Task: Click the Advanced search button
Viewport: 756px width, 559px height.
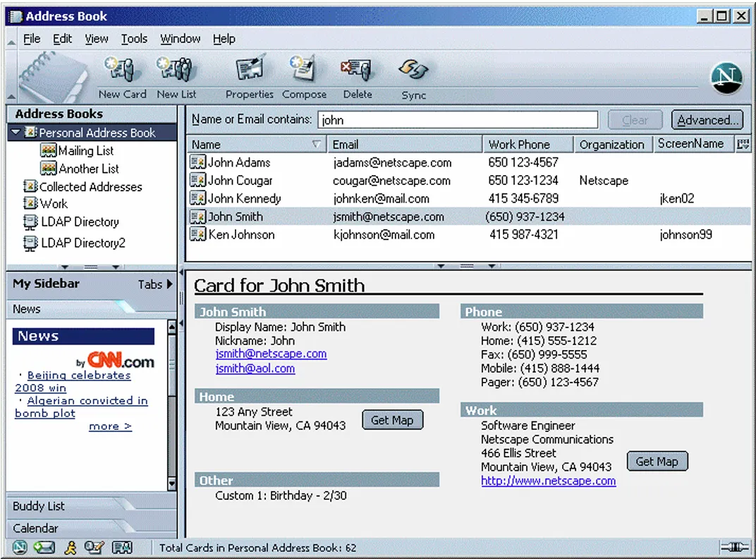Action: point(707,119)
